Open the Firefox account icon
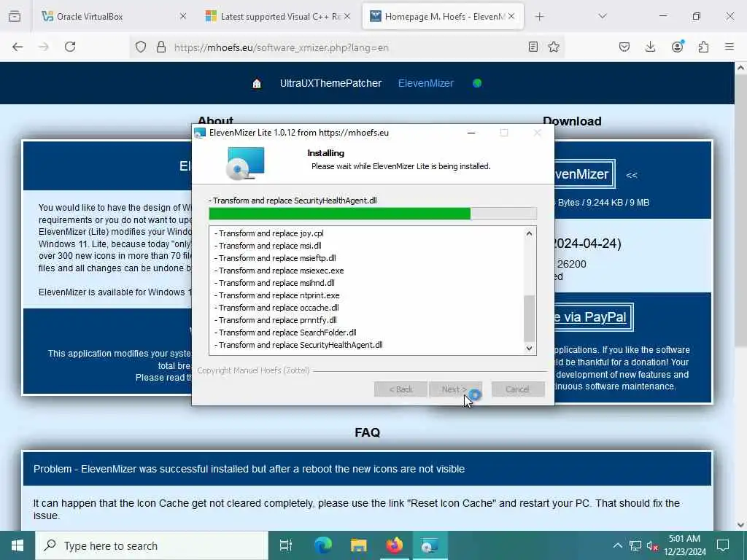This screenshot has height=560, width=747. pos(677,47)
